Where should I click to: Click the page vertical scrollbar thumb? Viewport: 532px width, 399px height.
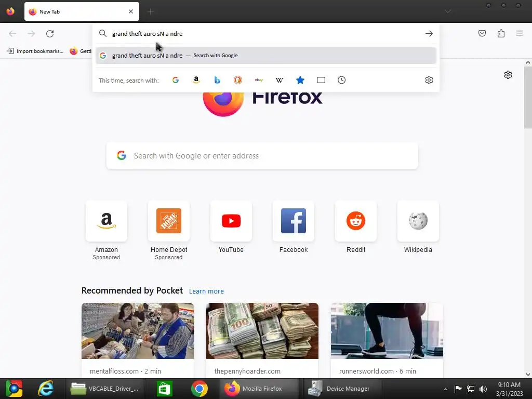(x=528, y=98)
